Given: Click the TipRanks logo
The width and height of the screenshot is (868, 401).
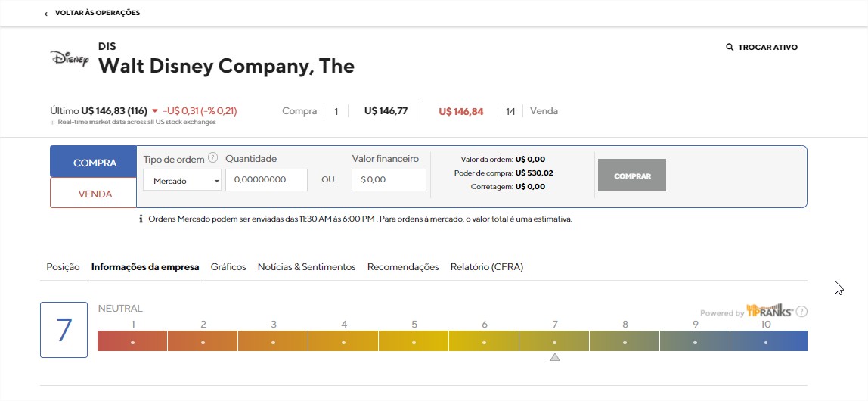Looking at the screenshot, I should (x=770, y=310).
